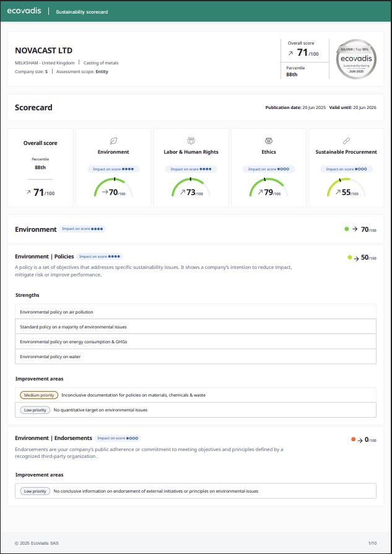Click the EcoVadis logo in header

pos(25,11)
